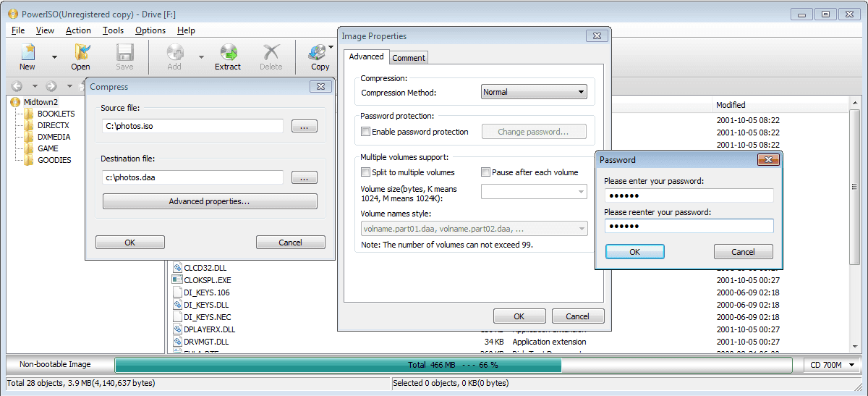
Task: Click the Save toolbar icon
Action: point(124,52)
